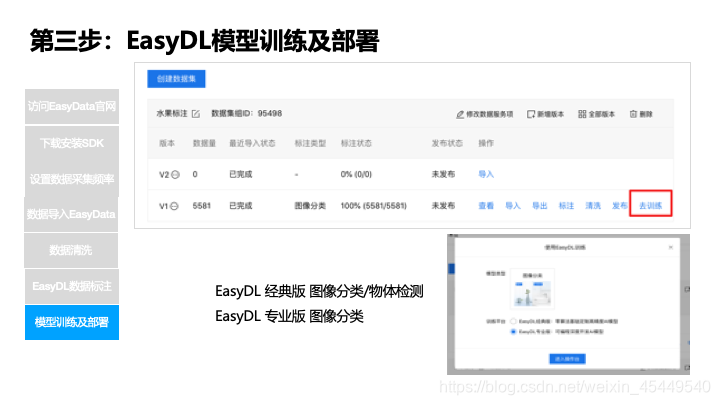The image size is (720, 405).
Task: Click the 创建数据集 button
Action: click(176, 79)
